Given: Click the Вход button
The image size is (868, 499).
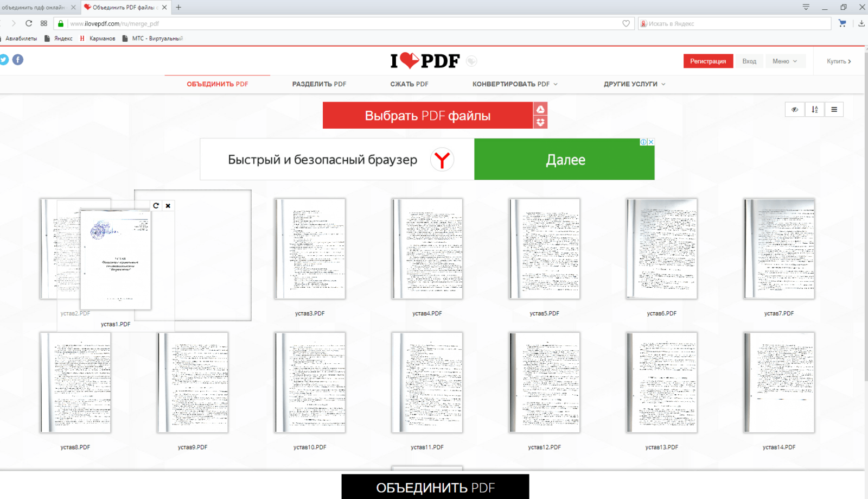Looking at the screenshot, I should [x=749, y=61].
